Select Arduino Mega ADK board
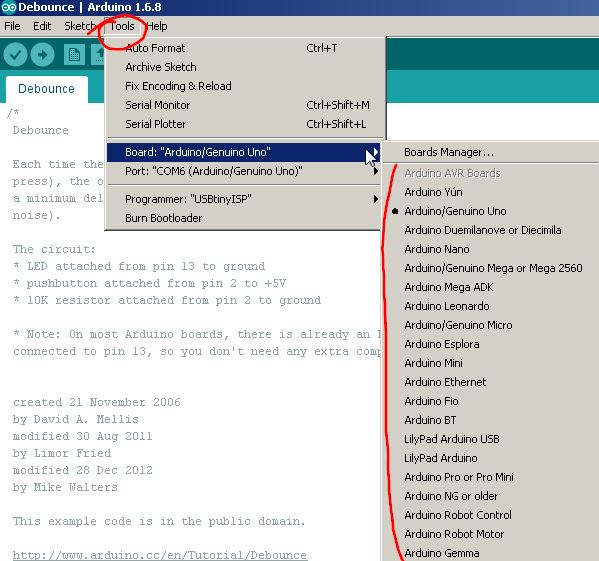Viewport: 599px width, 561px height. pyautogui.click(x=491, y=287)
